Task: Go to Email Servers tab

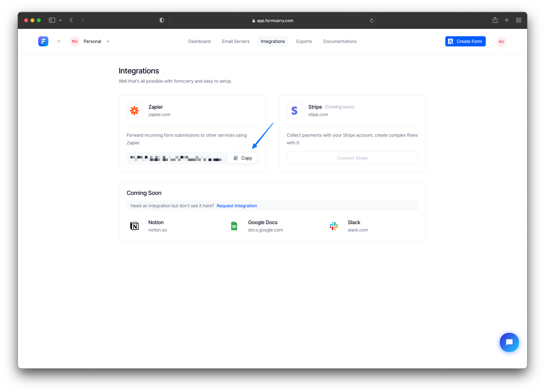Action: pos(236,41)
